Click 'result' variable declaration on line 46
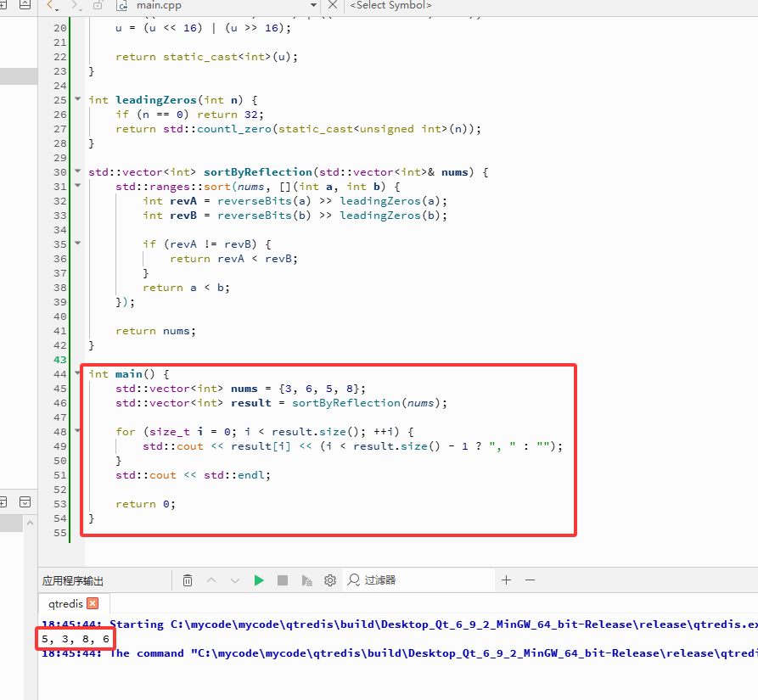 coord(251,403)
